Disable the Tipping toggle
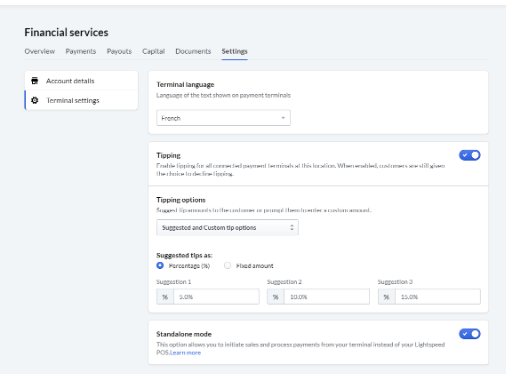The height and width of the screenshot is (374, 506). [469, 155]
